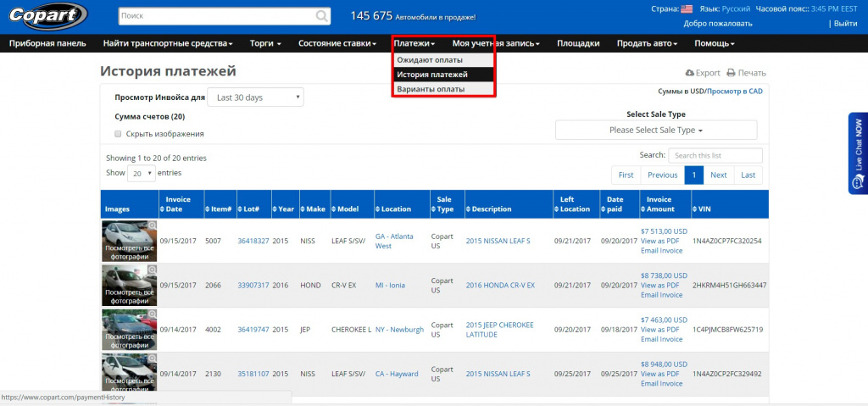Click language link Русский
Image resolution: width=868 pixels, height=406 pixels.
tap(737, 8)
